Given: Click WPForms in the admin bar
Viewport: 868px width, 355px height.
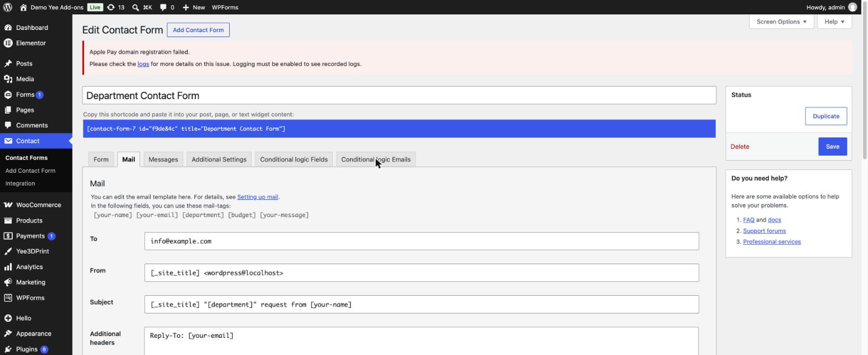Looking at the screenshot, I should point(225,7).
